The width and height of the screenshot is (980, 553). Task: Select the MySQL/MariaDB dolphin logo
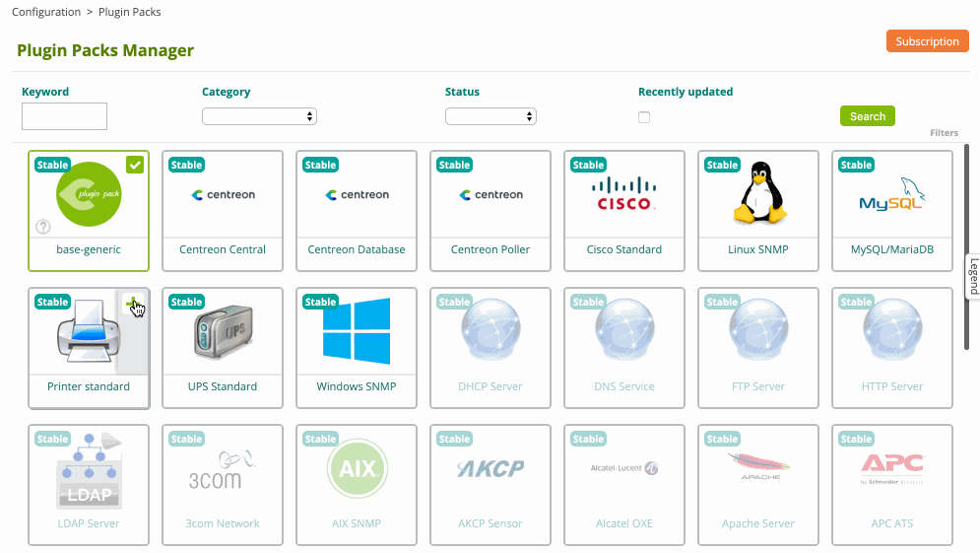tap(891, 194)
